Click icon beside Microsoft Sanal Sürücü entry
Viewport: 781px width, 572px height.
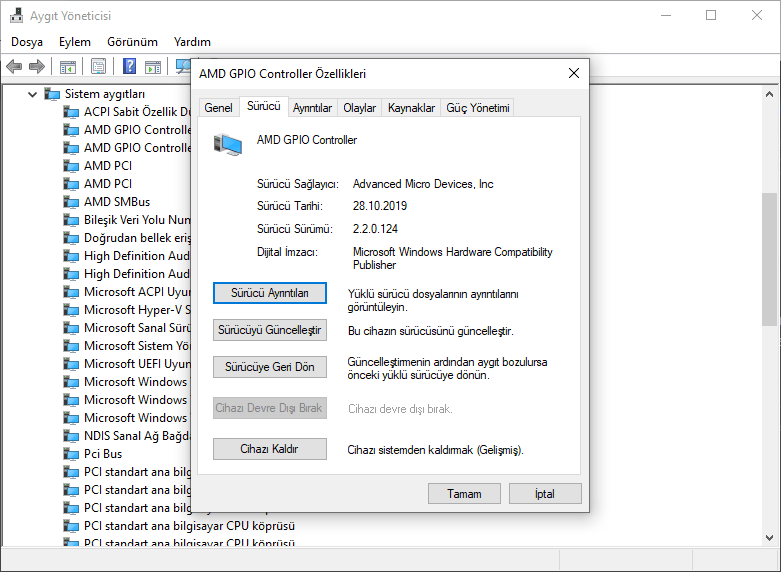[x=71, y=328]
